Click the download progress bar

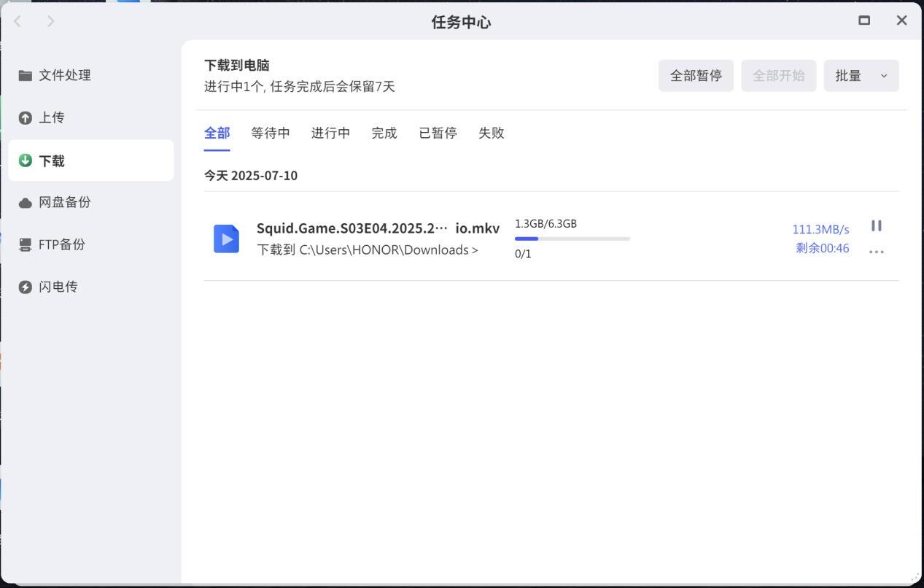(x=572, y=239)
